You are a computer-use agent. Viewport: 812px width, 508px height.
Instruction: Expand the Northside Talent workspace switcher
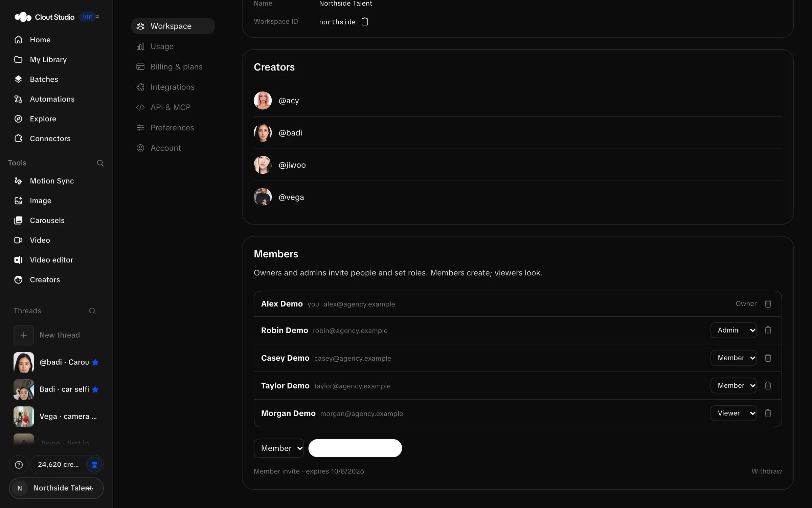point(56,488)
